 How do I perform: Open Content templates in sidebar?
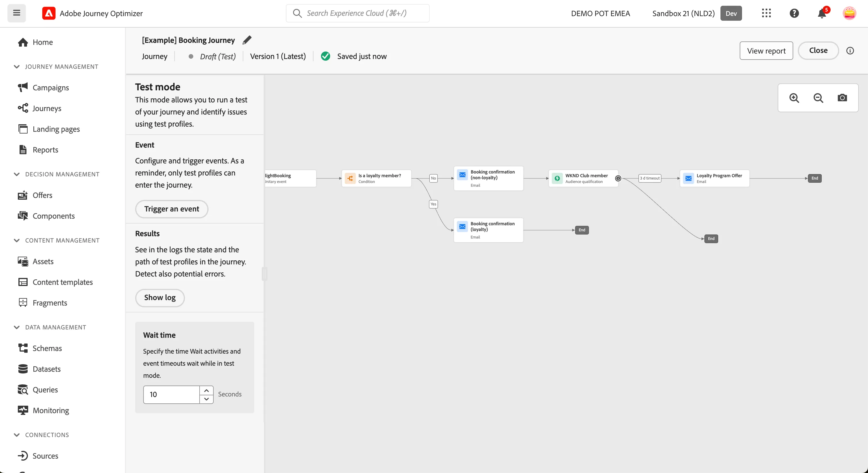[x=55, y=282]
